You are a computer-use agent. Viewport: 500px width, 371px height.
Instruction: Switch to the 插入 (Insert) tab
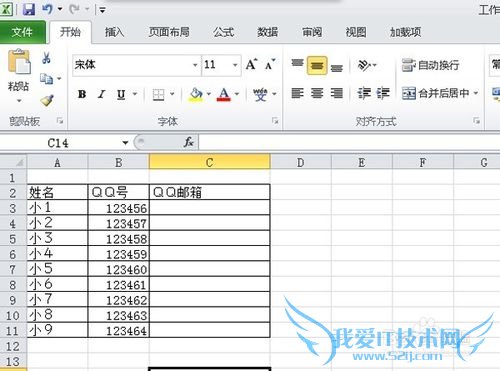click(114, 32)
